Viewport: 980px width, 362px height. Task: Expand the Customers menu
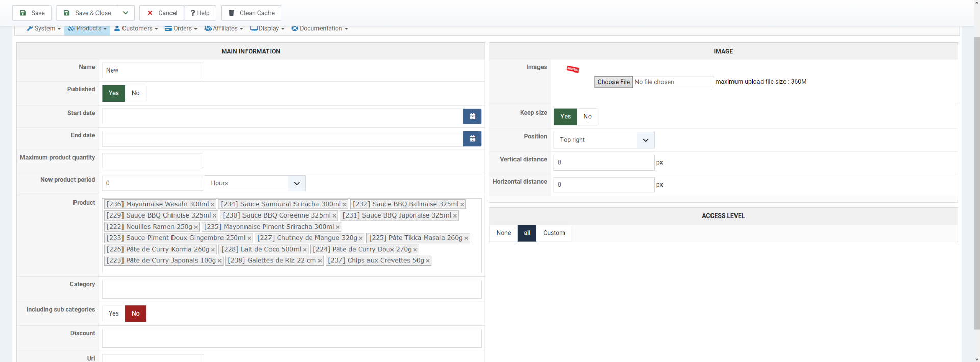click(x=136, y=29)
